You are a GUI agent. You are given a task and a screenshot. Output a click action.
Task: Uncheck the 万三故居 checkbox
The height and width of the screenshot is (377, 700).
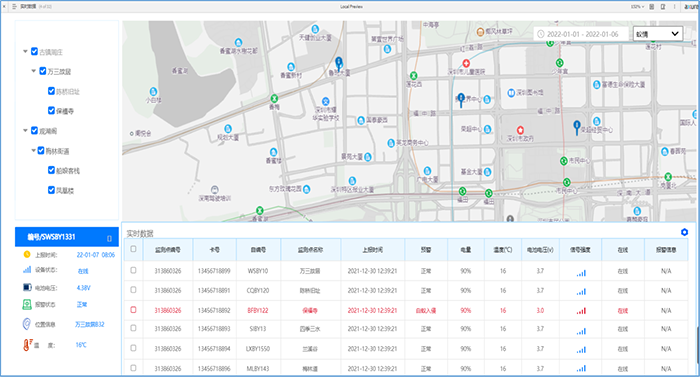tap(43, 71)
